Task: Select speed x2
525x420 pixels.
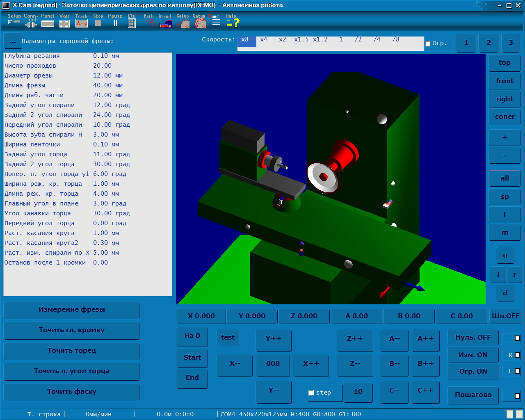Action: pos(283,40)
